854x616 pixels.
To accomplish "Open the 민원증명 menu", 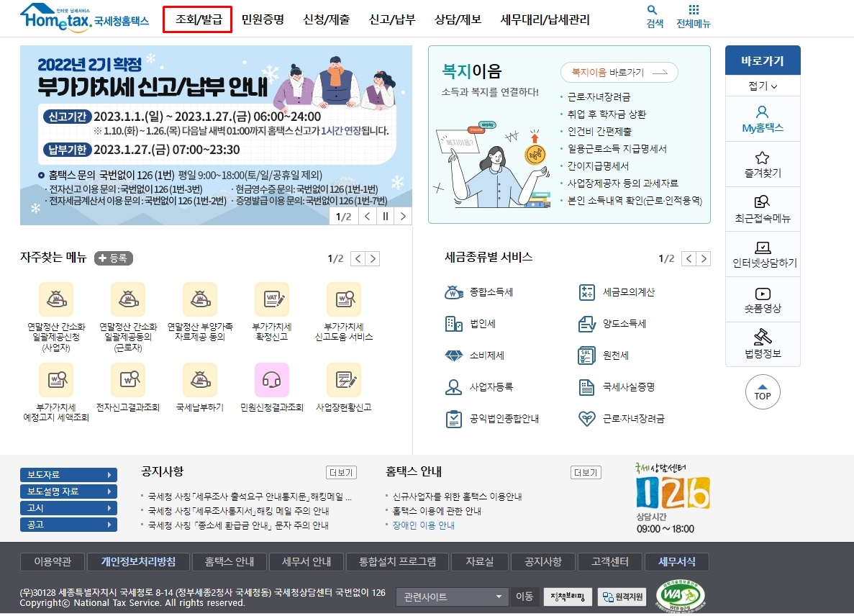I will coord(263,19).
